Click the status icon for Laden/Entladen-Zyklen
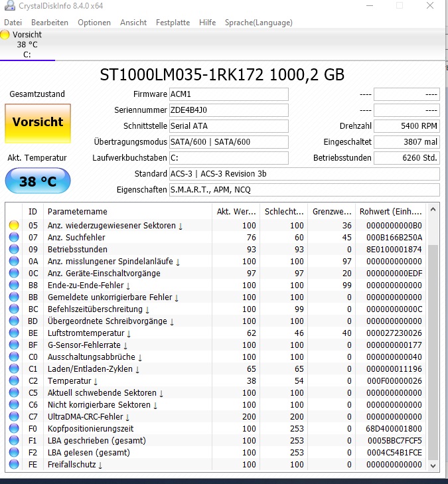Image resolution: width=448 pixels, height=484 pixels. [x=14, y=369]
